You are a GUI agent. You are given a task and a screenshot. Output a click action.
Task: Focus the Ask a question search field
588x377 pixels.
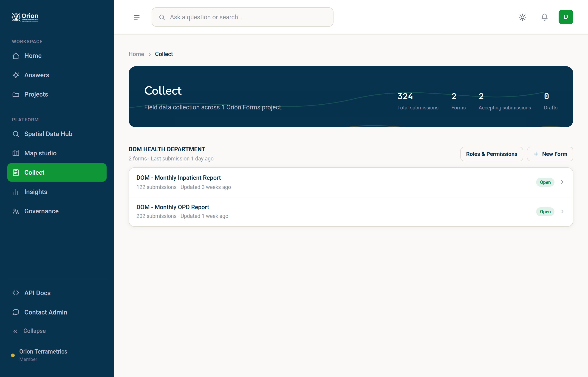click(x=242, y=17)
